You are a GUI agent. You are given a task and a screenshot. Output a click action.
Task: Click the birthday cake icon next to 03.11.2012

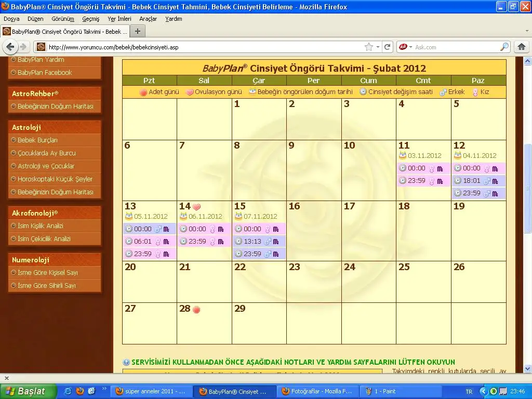coord(403,155)
